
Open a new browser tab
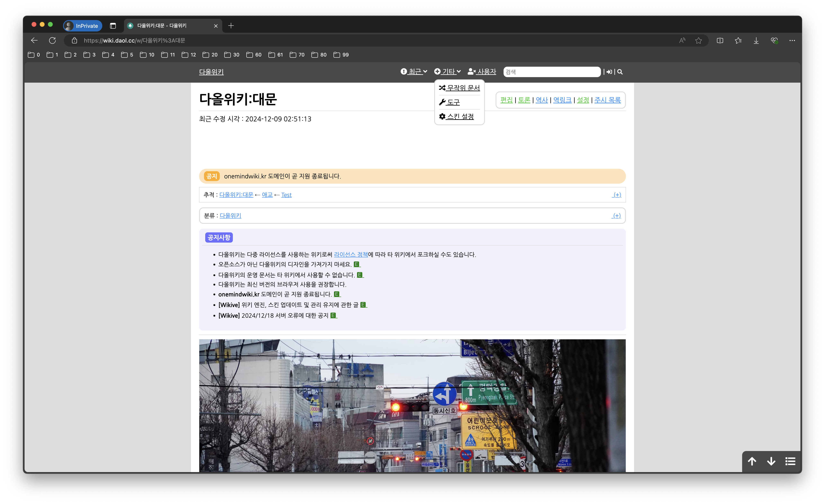(x=231, y=26)
